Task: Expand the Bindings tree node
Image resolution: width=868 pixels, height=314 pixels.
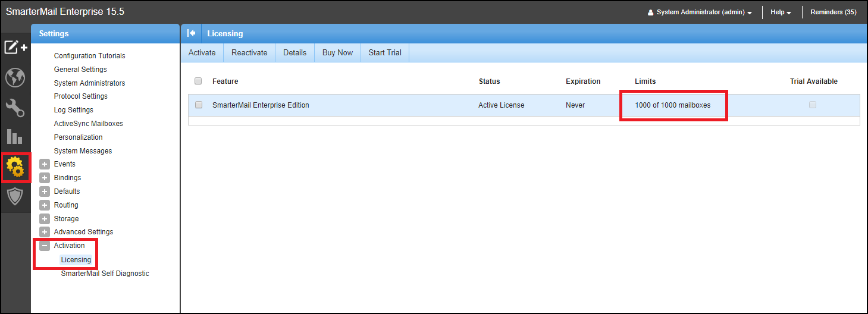Action: pyautogui.click(x=45, y=178)
